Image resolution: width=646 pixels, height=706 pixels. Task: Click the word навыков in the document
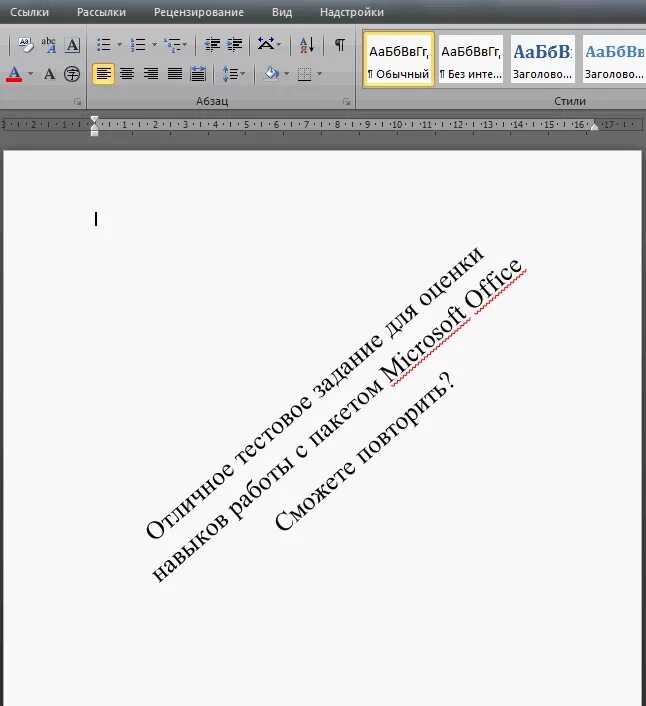coord(191,547)
